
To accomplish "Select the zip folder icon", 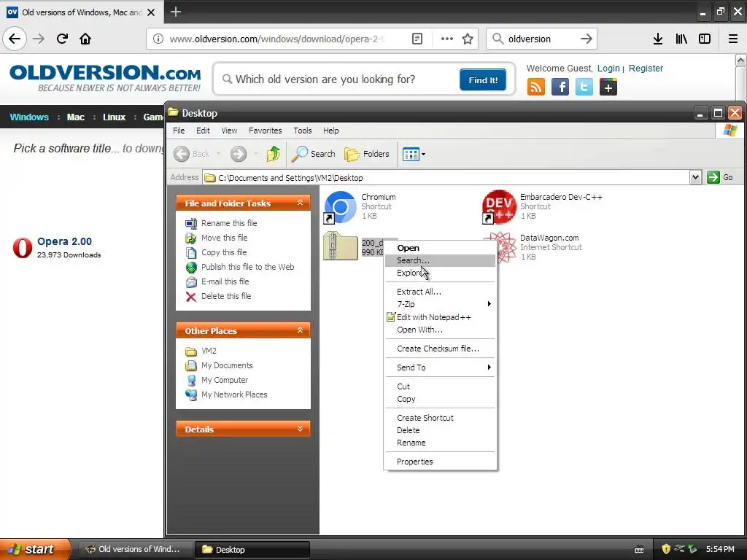I will pyautogui.click(x=340, y=246).
